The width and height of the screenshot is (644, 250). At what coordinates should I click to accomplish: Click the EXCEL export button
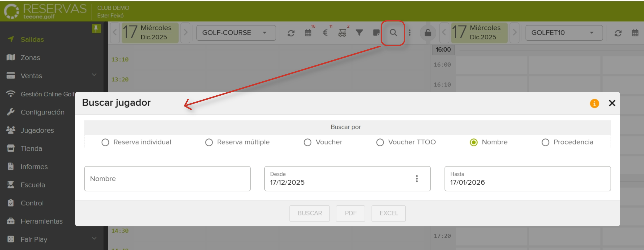tap(388, 213)
